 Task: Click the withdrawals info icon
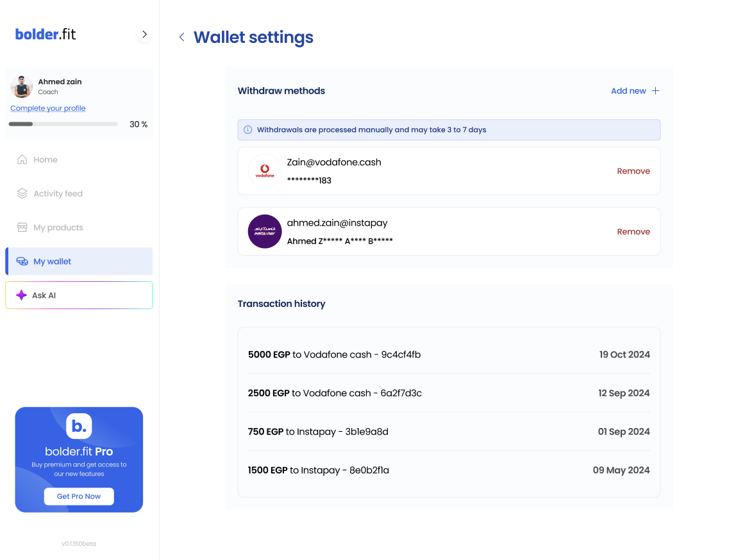(x=248, y=130)
